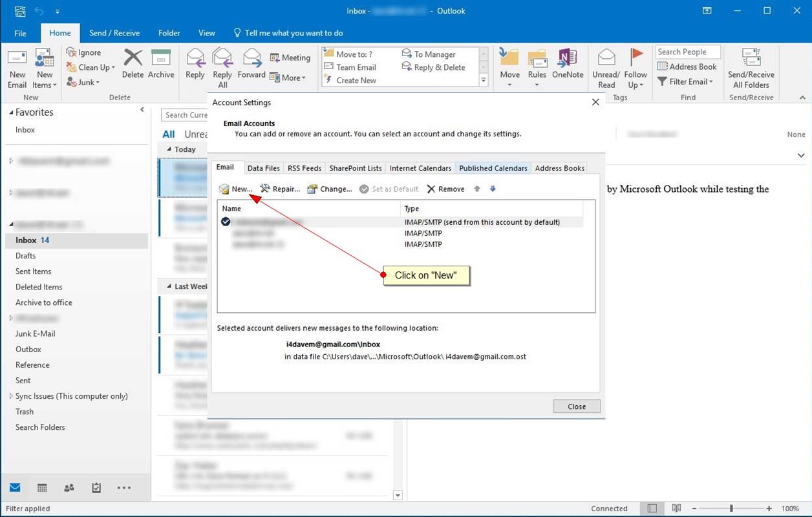Image resolution: width=812 pixels, height=517 pixels.
Task: Switch to the Calendar view icon
Action: point(42,488)
